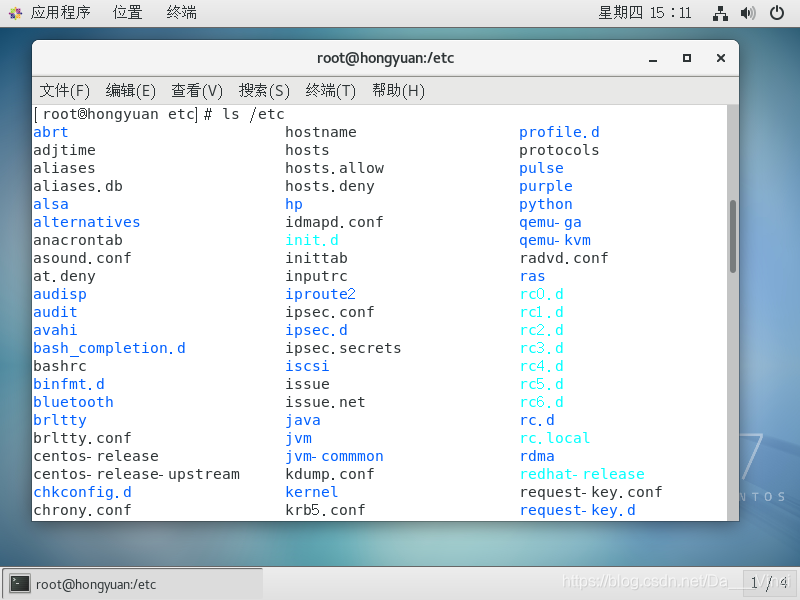Click the terminal icon on the bottom taskbar
The width and height of the screenshot is (800, 600).
pos(21,581)
